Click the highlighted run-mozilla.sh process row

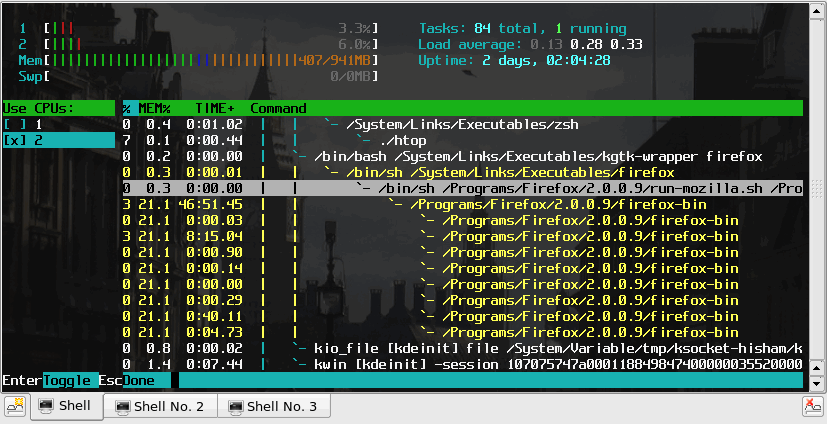click(x=463, y=188)
